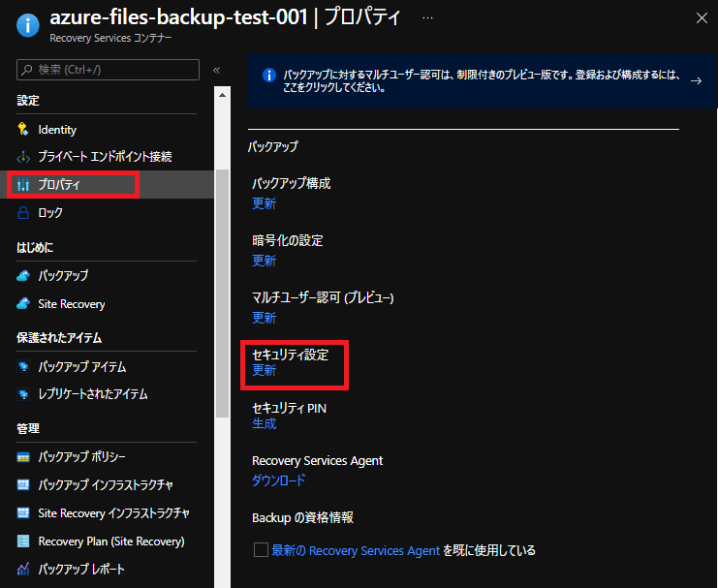
Task: Click ダウンロード under Recovery Services Agent
Action: [x=278, y=480]
